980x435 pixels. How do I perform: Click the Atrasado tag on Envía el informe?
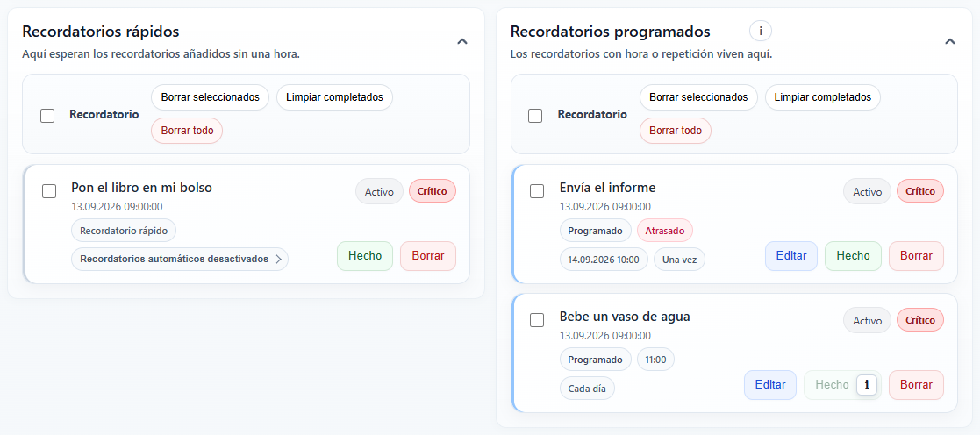coord(665,230)
